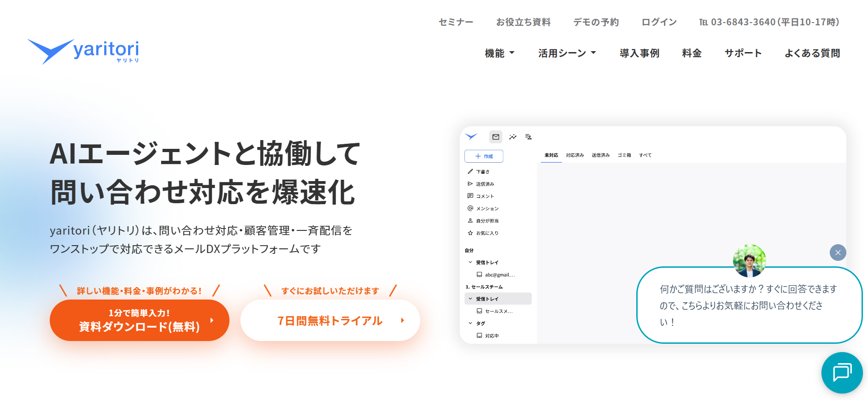Screen dimensions: 868x400
Task: Open the 機能 dropdown menu
Action: click(499, 53)
